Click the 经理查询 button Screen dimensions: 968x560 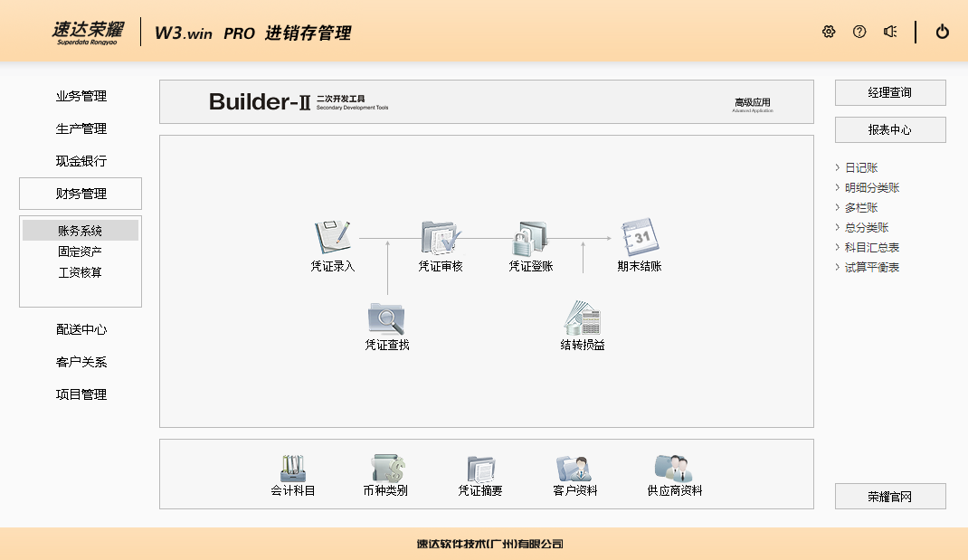tap(890, 93)
